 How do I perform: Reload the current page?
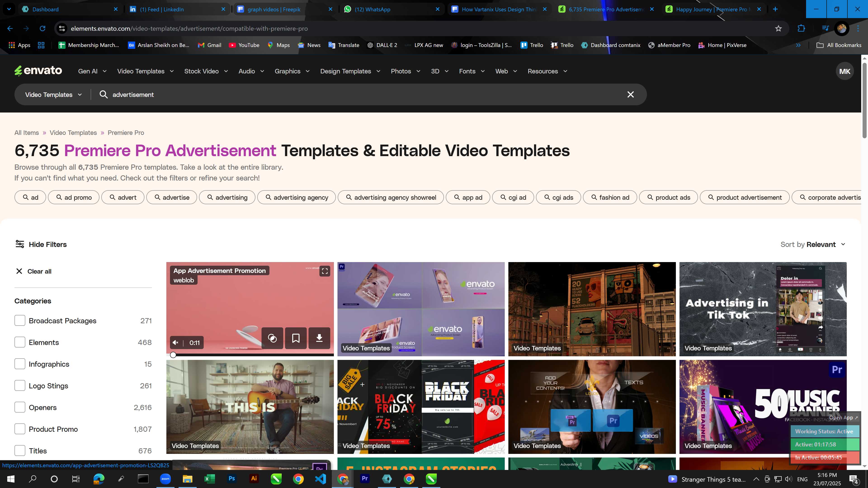42,29
